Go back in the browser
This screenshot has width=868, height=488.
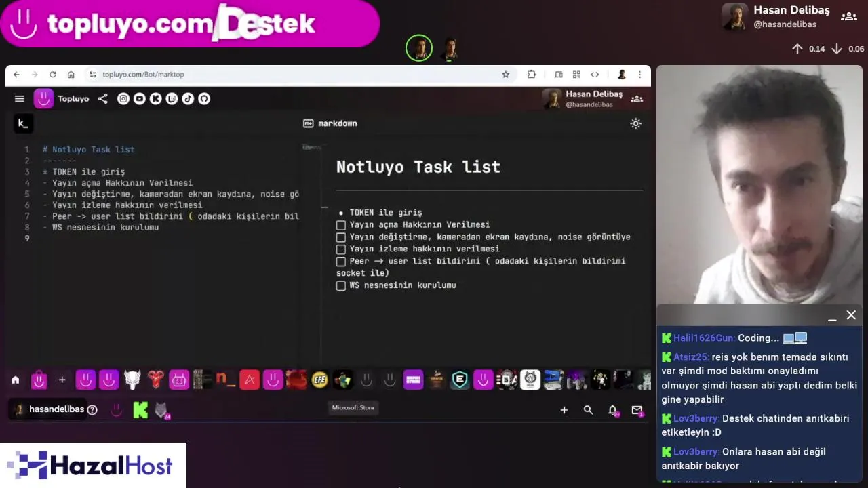click(16, 75)
